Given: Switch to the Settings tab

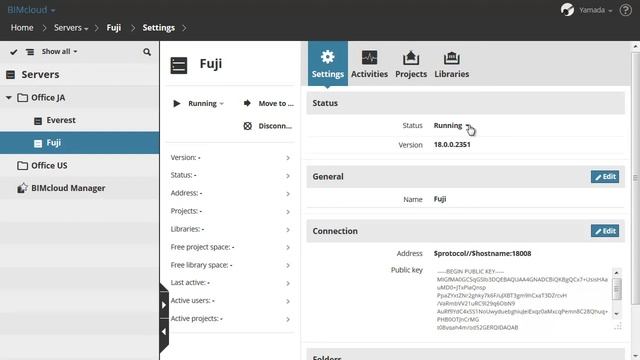Looking at the screenshot, I should (x=328, y=64).
